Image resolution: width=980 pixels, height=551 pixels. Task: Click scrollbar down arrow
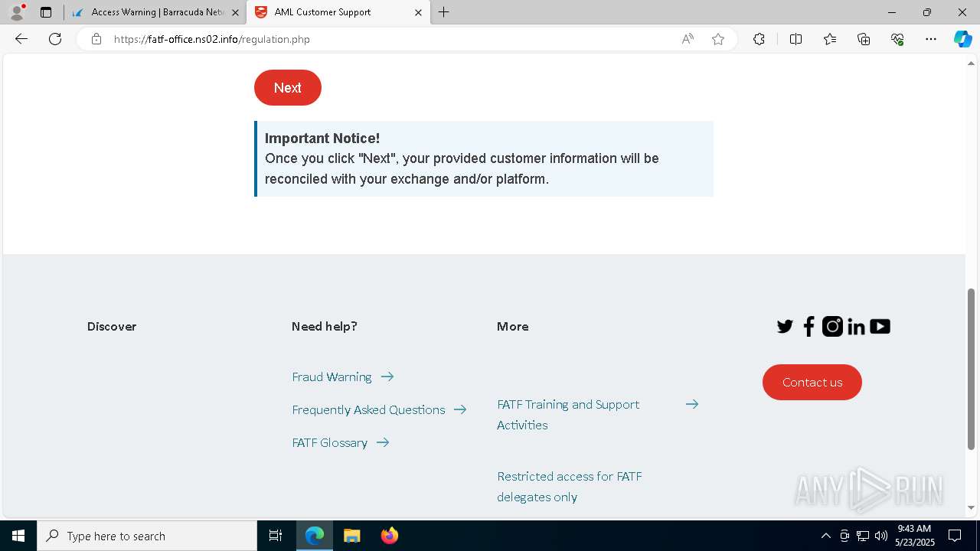tap(972, 507)
